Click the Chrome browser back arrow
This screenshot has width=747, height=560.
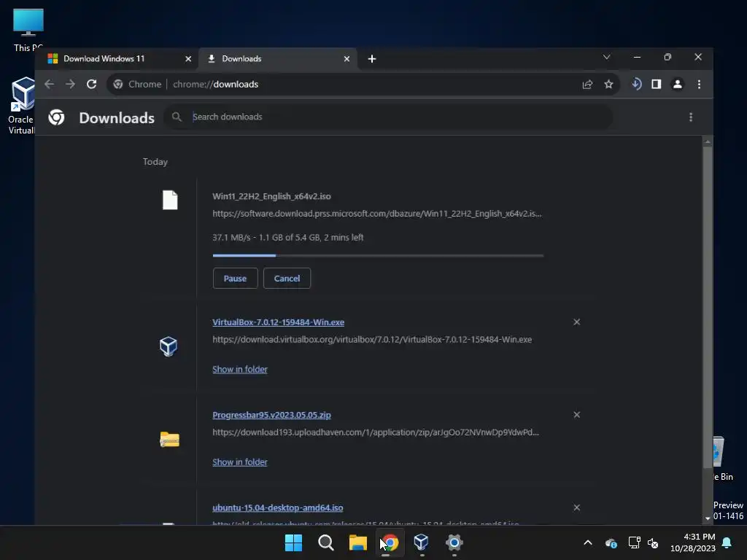tap(49, 85)
